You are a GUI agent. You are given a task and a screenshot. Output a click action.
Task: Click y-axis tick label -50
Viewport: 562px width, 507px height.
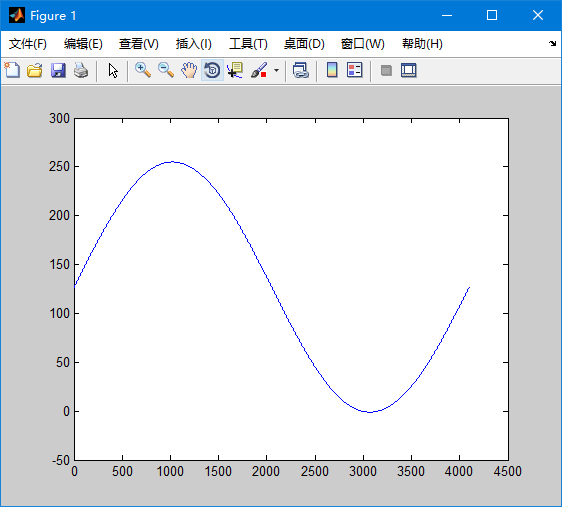click(61, 460)
